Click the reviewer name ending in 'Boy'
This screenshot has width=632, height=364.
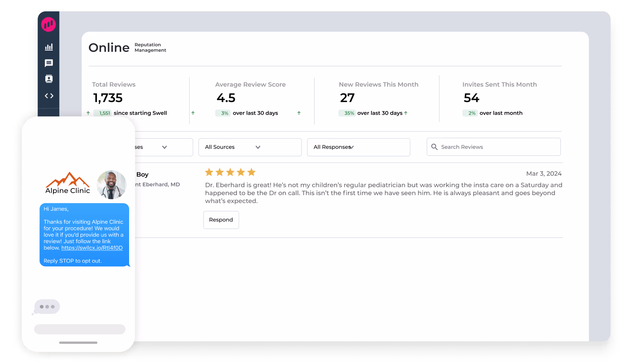point(142,175)
